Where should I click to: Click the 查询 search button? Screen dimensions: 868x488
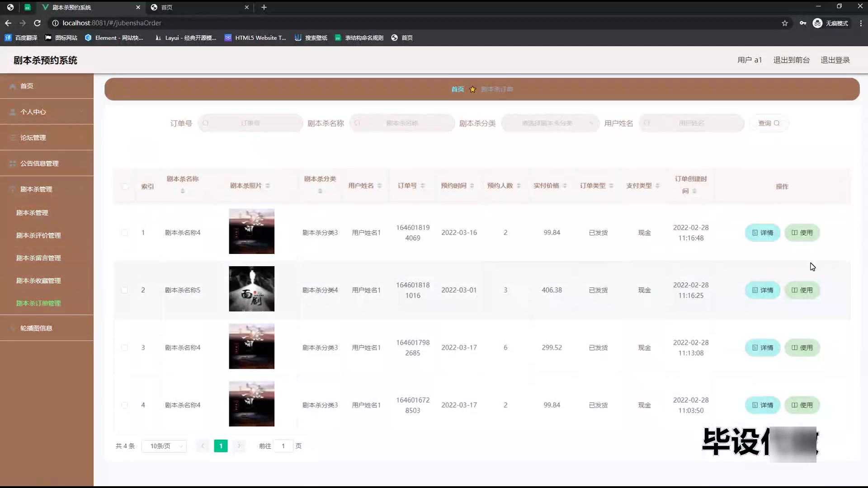coord(769,123)
